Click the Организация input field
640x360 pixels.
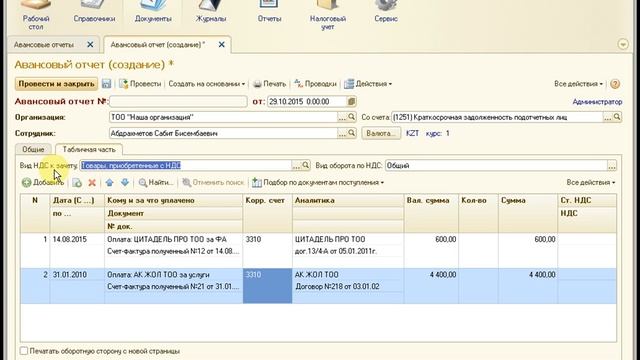click(223, 117)
